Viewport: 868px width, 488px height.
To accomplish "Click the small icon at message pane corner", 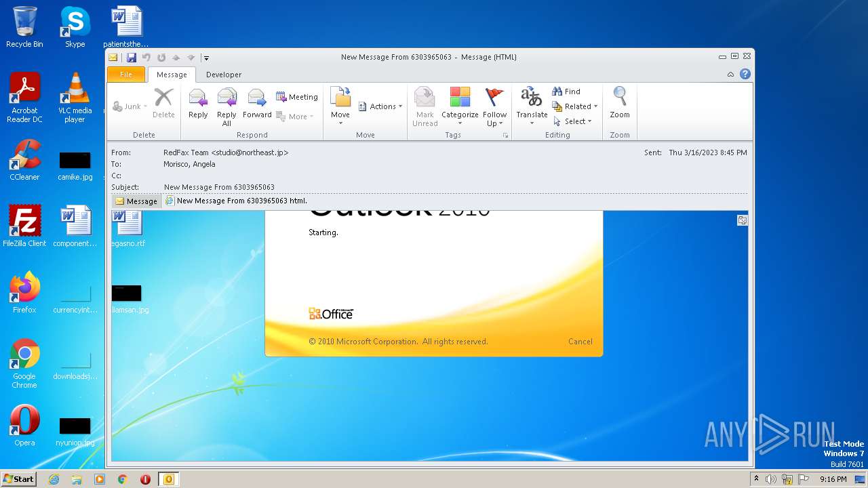I will 743,220.
